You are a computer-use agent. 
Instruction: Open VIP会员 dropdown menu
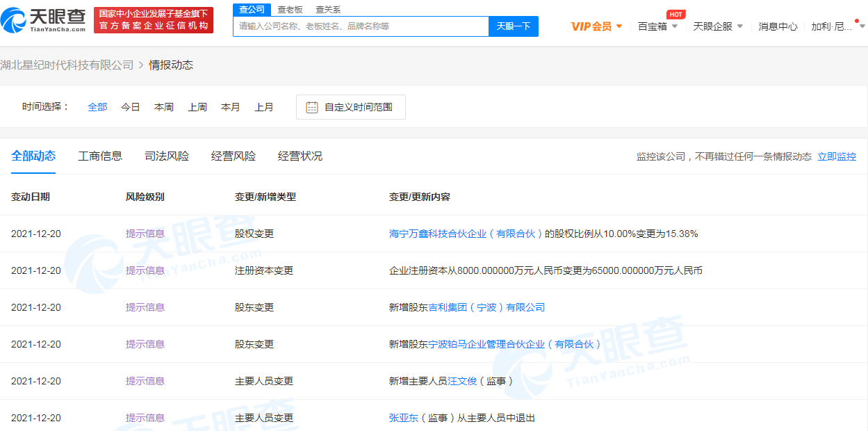pos(619,26)
